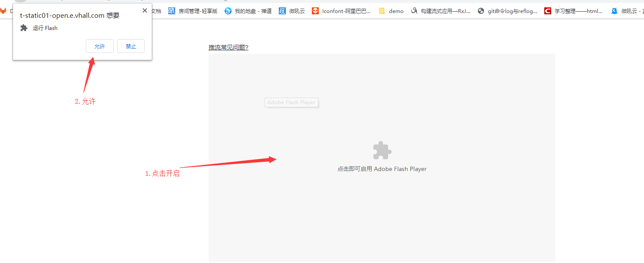Click the 禅道 bookmark favicon
This screenshot has height=263, width=644.
[x=228, y=11]
